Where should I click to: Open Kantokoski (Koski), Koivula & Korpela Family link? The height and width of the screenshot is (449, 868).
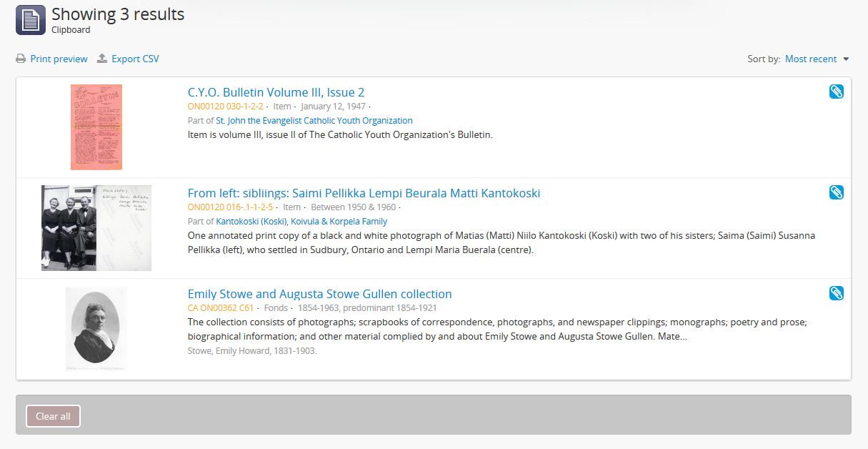pyautogui.click(x=301, y=222)
